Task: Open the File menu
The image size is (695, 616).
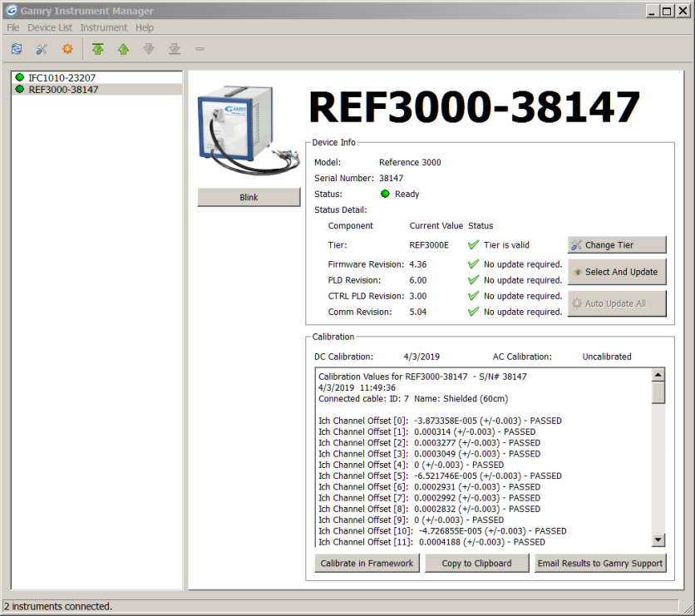Action: pos(12,27)
